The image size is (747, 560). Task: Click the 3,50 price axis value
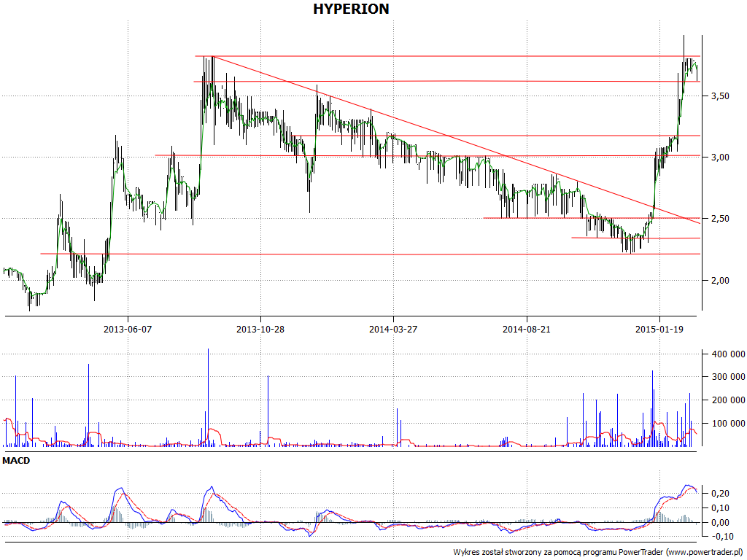720,96
